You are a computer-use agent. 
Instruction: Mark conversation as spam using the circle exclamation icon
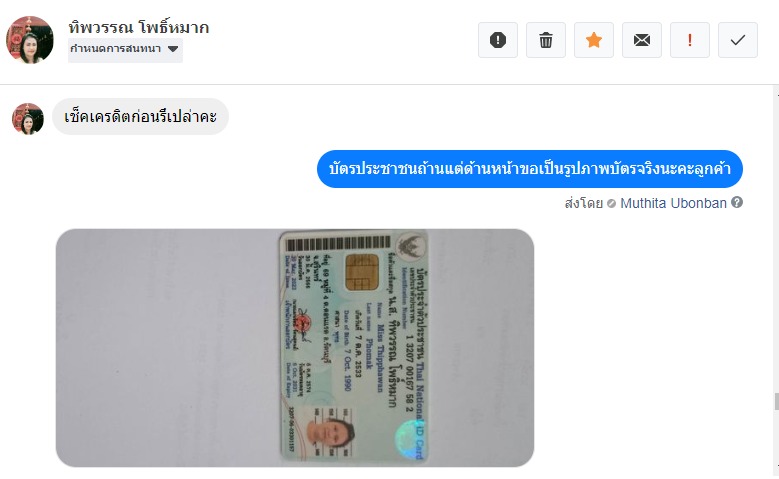pyautogui.click(x=498, y=40)
